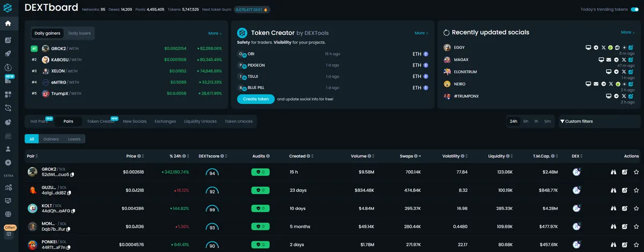Switch to Token Creator tab

tap(100, 121)
